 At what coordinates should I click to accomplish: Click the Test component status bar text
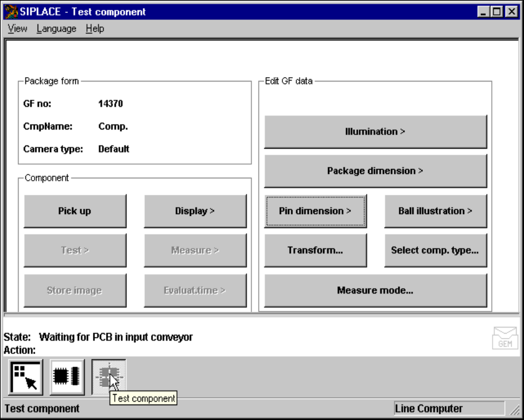[x=42, y=409]
